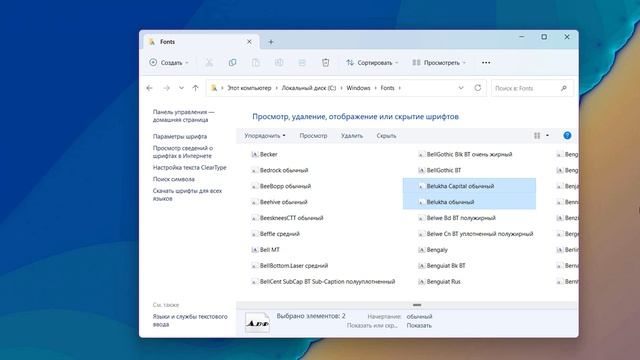Image resolution: width=640 pixels, height=360 pixels.
Task: Open a new tab with plus button
Action: click(271, 42)
